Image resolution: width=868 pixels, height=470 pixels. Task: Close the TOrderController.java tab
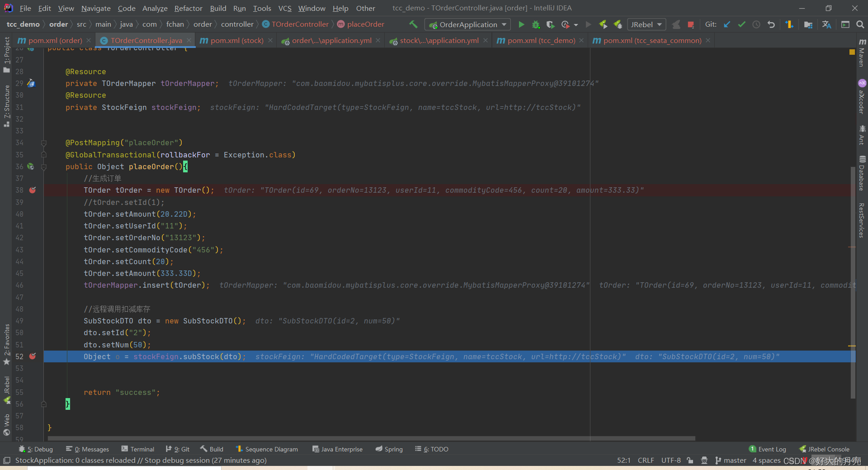pos(189,40)
